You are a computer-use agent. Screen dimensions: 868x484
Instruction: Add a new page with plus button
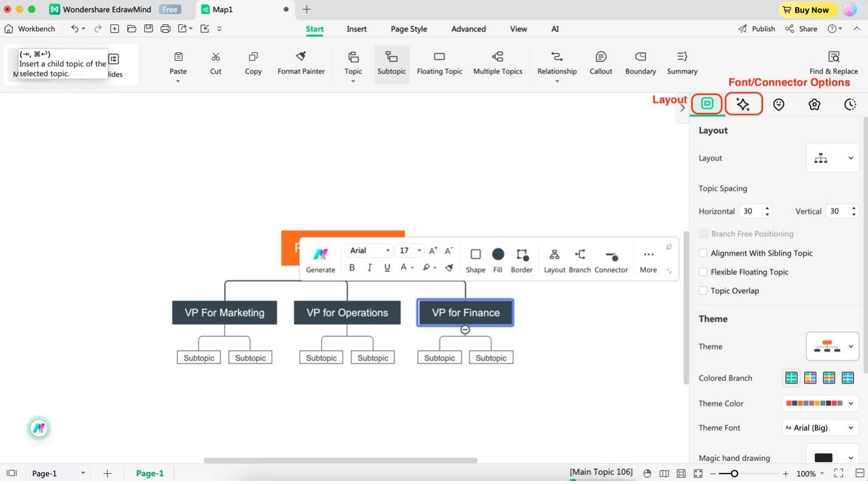coord(107,474)
